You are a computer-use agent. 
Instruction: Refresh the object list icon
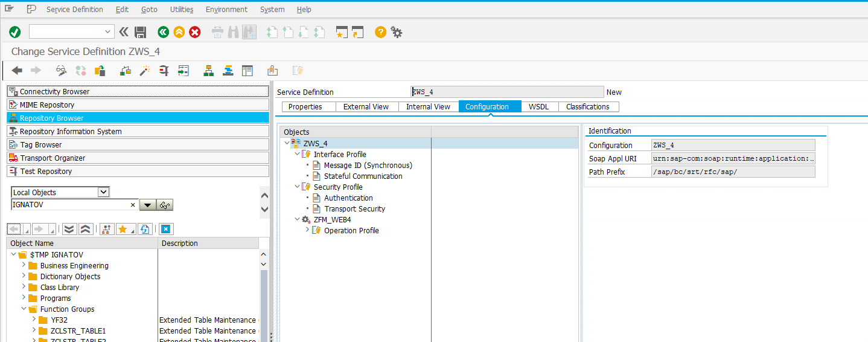(x=144, y=229)
